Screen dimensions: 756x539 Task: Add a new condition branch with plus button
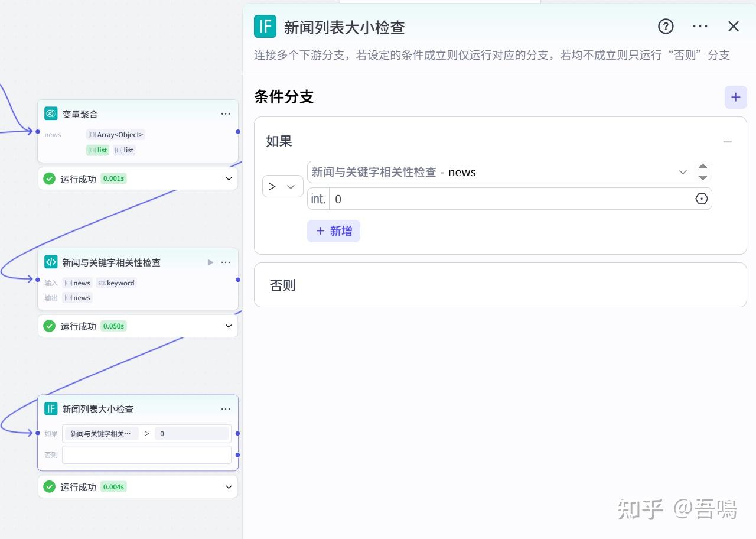(x=735, y=97)
